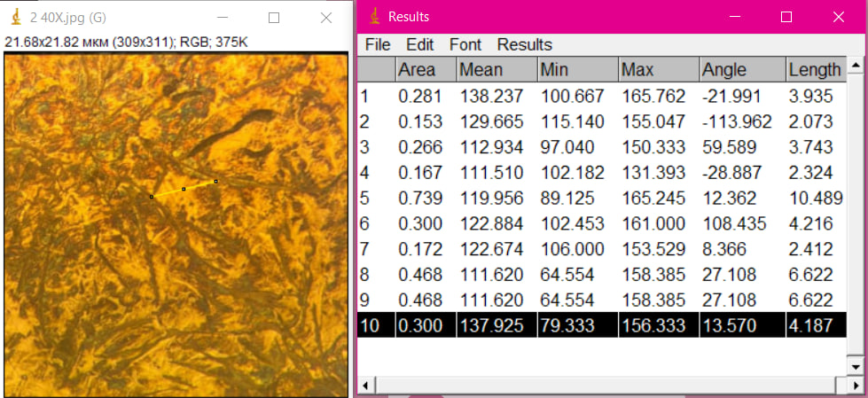Select row 5 with Area 0.739

[x=602, y=199]
